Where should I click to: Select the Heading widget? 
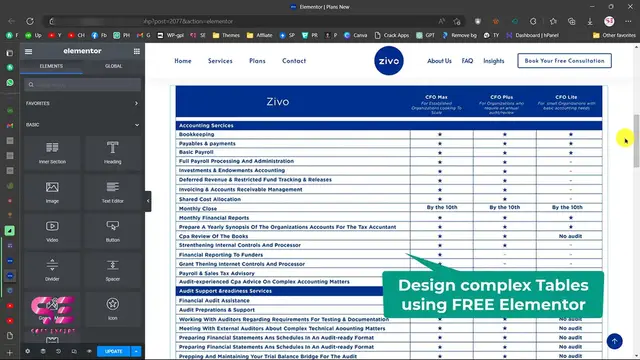click(x=113, y=153)
